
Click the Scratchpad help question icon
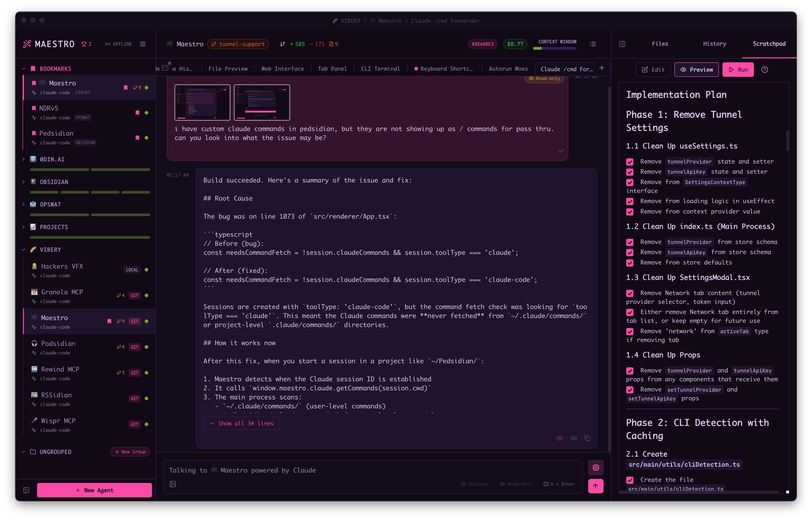pos(765,70)
